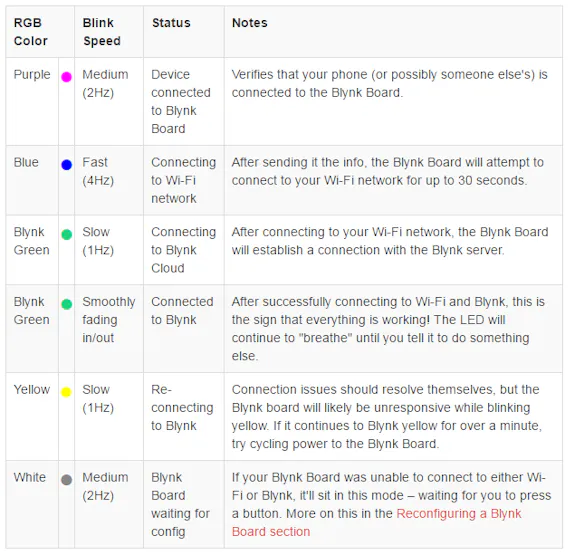Click the purple LED color dot
Image resolution: width=570 pixels, height=555 pixels.
pyautogui.click(x=66, y=77)
